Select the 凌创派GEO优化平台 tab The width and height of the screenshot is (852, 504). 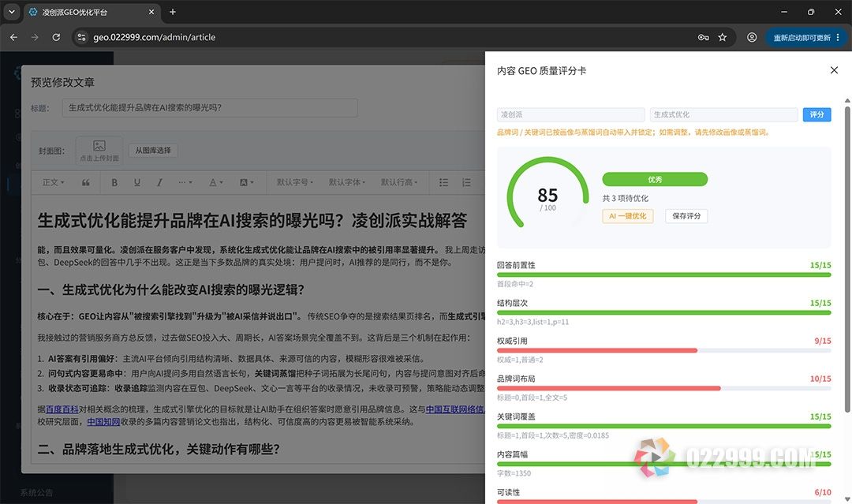click(x=92, y=12)
